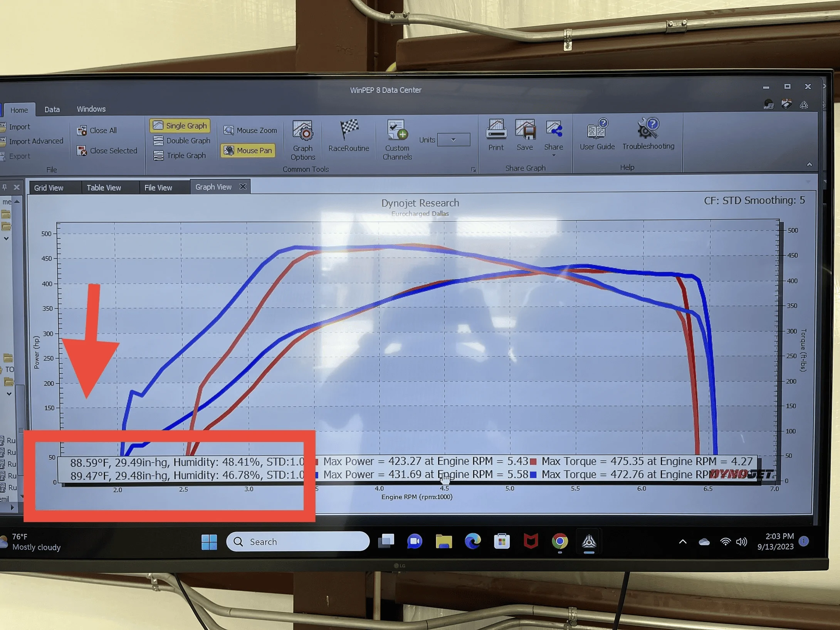Screen dimensions: 840x630
Task: Open Task View on the taskbar
Action: (x=386, y=541)
